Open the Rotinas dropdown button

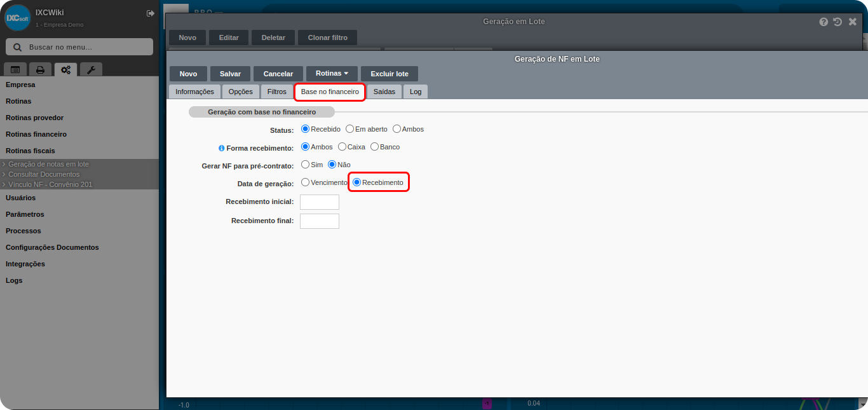pos(332,74)
